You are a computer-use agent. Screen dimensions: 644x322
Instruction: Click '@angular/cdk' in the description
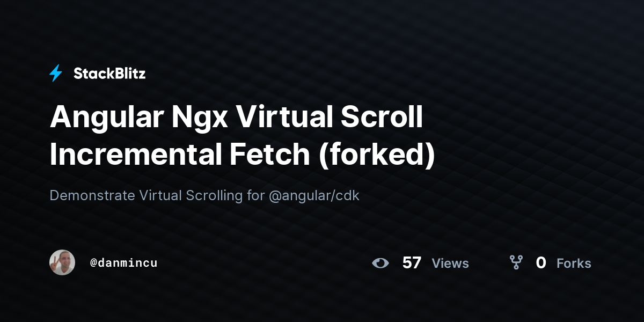click(314, 195)
